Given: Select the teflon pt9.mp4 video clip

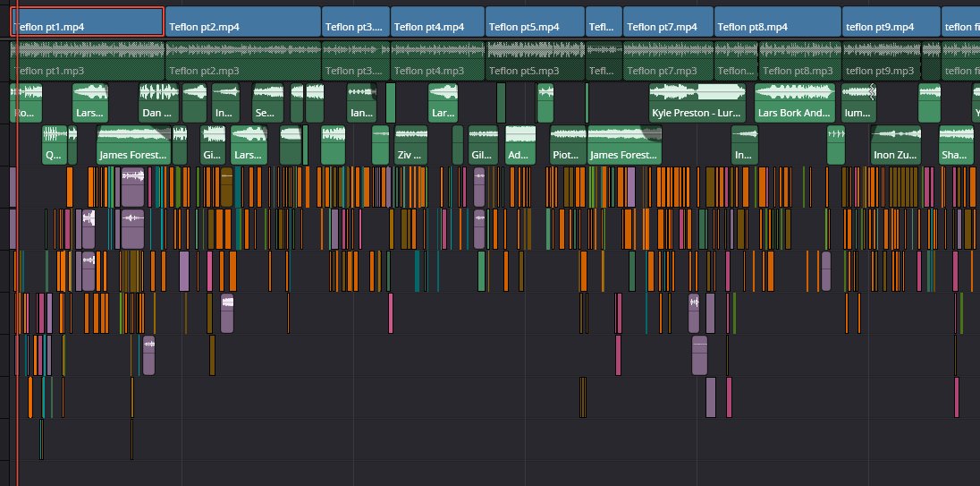Looking at the screenshot, I should pos(891,21).
